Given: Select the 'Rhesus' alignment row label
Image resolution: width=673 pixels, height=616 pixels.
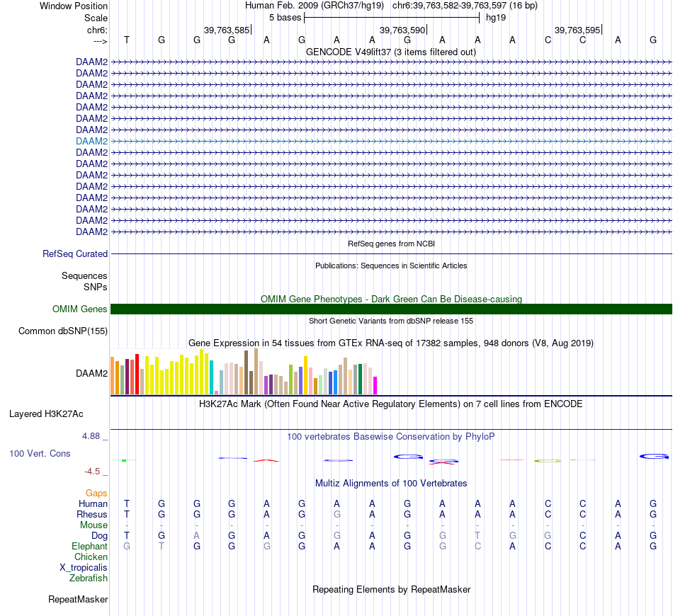Looking at the screenshot, I should [x=92, y=514].
